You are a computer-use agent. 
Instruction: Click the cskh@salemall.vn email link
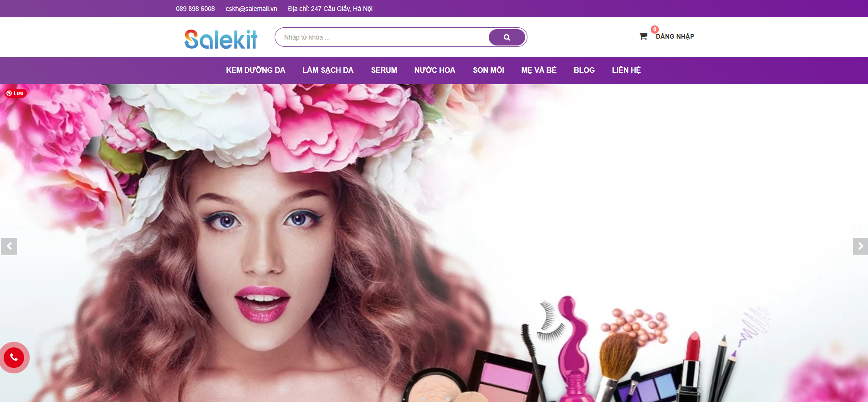click(x=251, y=9)
